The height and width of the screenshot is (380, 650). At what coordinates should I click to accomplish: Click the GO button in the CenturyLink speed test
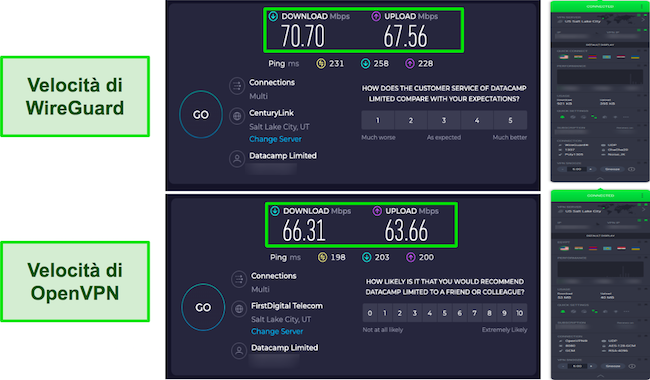coord(201,114)
